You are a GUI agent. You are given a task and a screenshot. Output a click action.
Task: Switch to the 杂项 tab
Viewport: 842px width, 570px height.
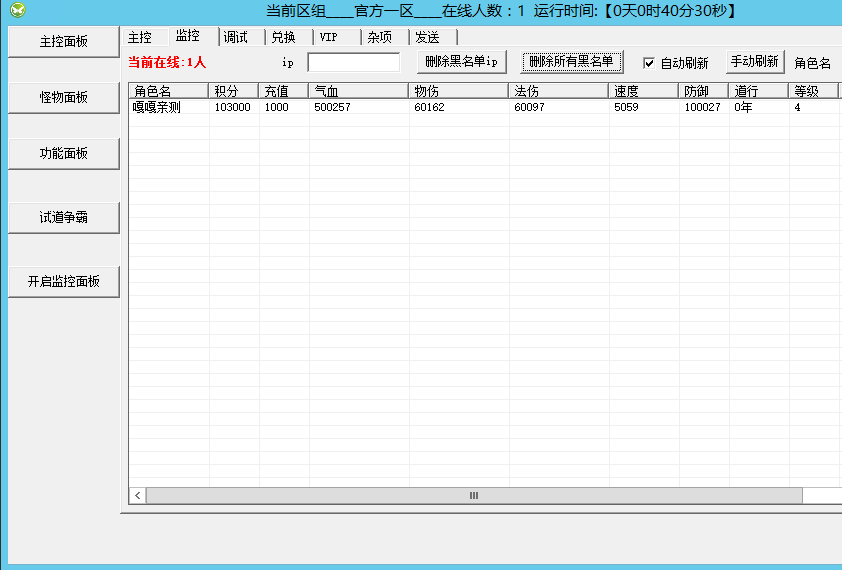tap(385, 37)
